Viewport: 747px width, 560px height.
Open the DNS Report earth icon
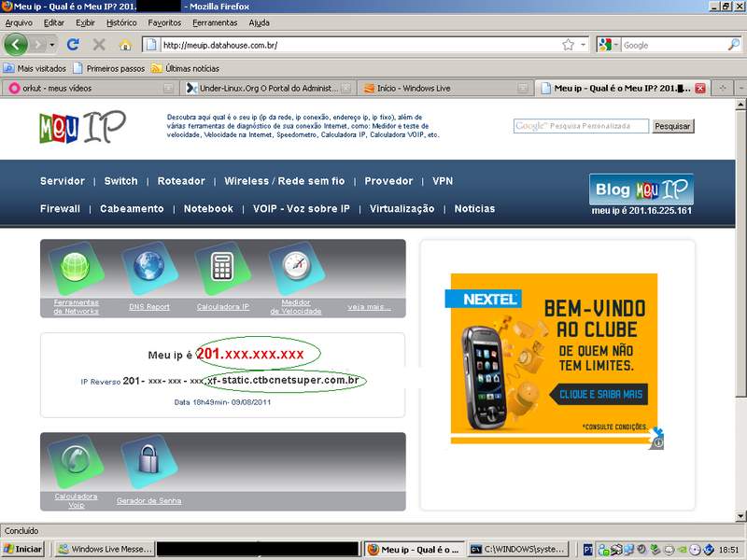coord(149,267)
